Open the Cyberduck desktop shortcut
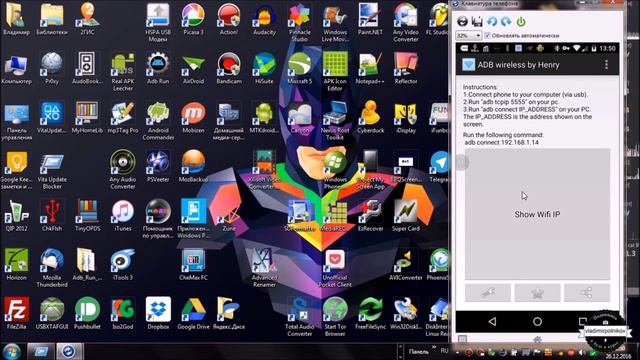 (x=371, y=117)
